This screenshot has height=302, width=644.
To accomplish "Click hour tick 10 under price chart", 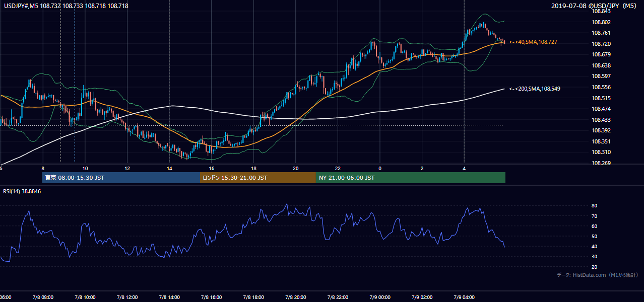I will coord(85,168).
